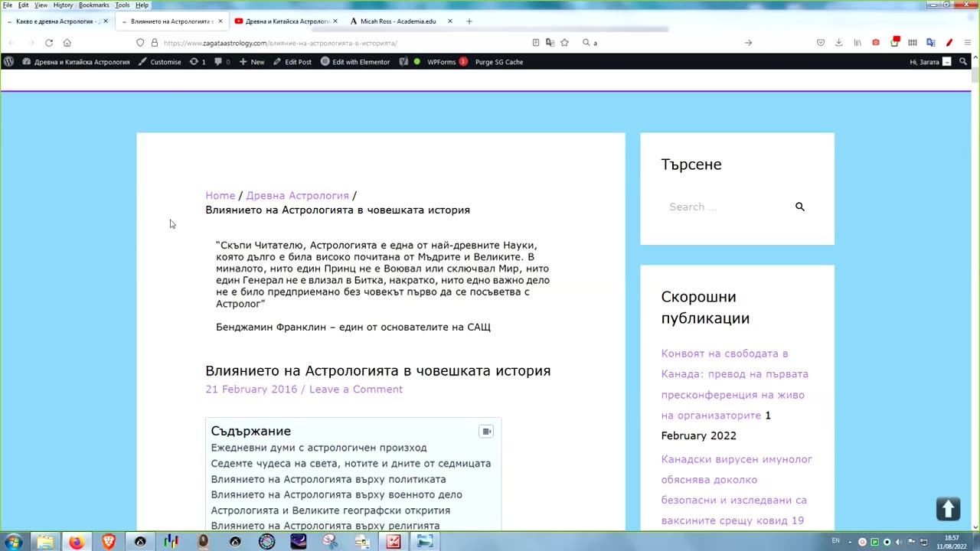Open a new browser tab
The height and width of the screenshot is (551, 980).
(469, 21)
